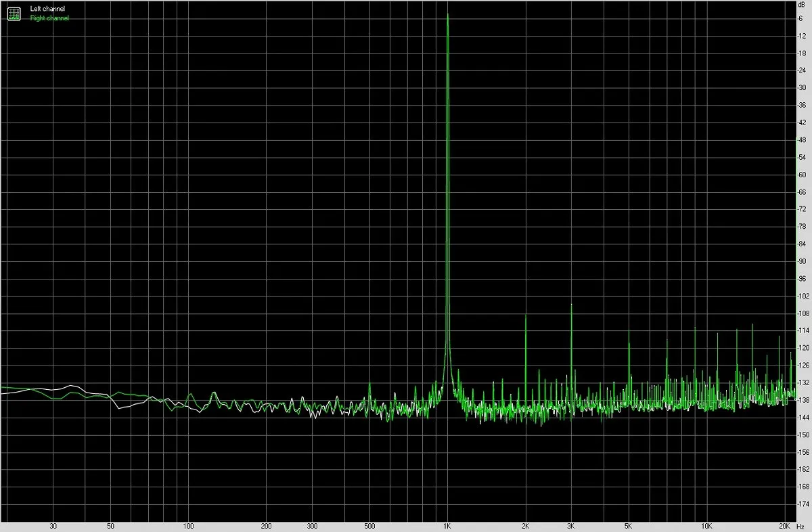Click the "-6" dB scale label

801,18
